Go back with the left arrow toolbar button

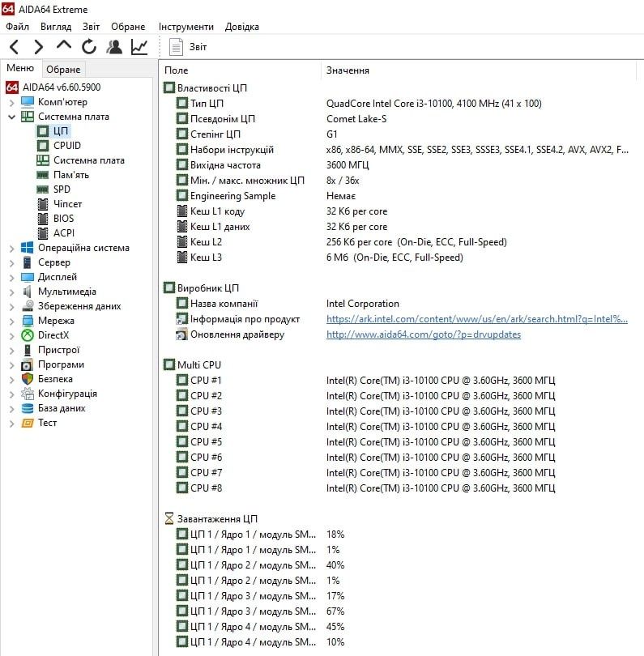pos(14,47)
